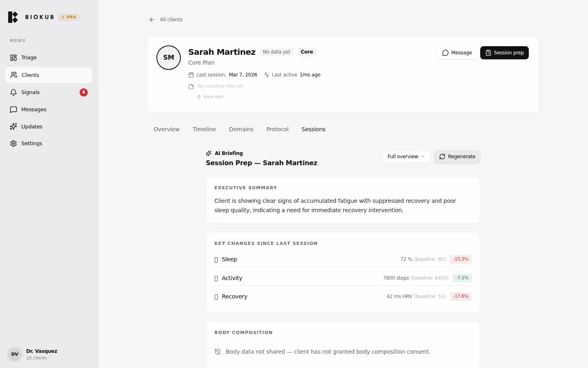Open Settings gear in sidebar
This screenshot has width=588, height=368.
(x=31, y=144)
